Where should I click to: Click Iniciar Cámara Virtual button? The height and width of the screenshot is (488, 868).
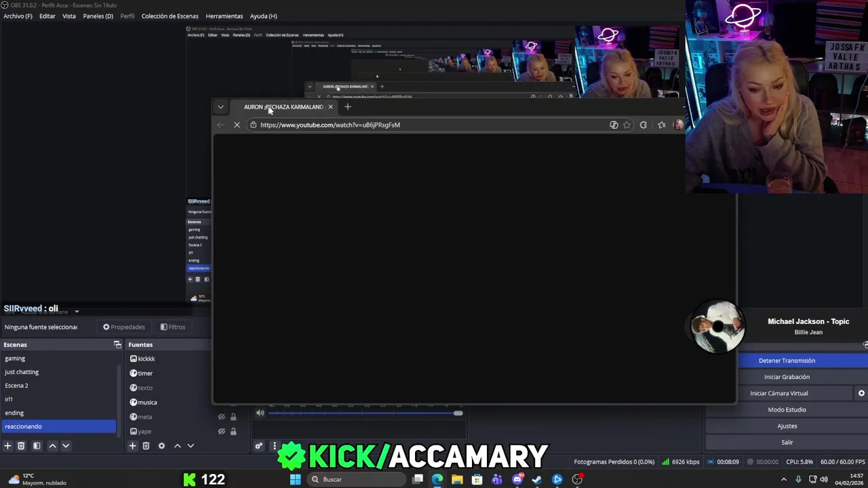pyautogui.click(x=778, y=393)
